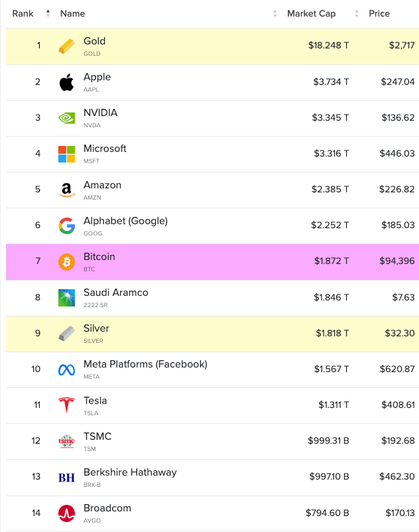This screenshot has width=419, height=532.
Task: Click Apple market cap $3.734 T
Action: pyautogui.click(x=331, y=82)
